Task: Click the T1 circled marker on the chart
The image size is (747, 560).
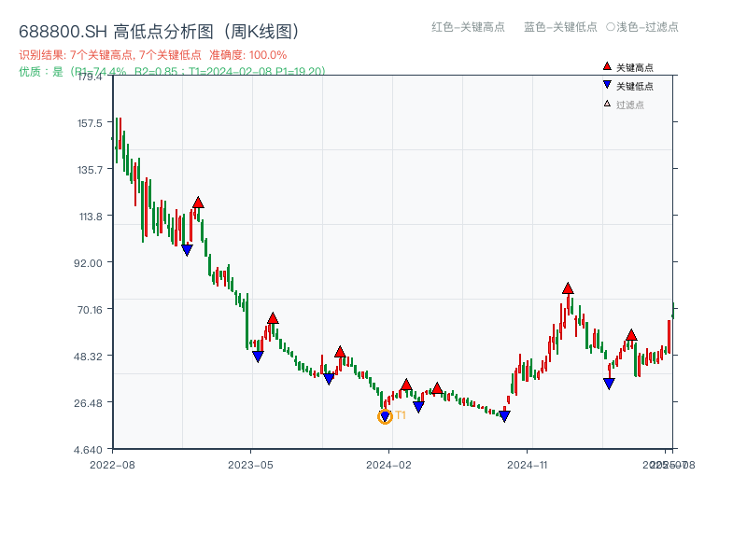Action: coord(384,415)
